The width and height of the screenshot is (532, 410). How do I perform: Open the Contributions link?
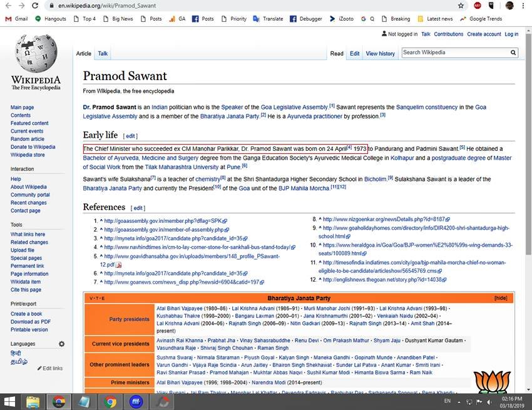pos(449,34)
